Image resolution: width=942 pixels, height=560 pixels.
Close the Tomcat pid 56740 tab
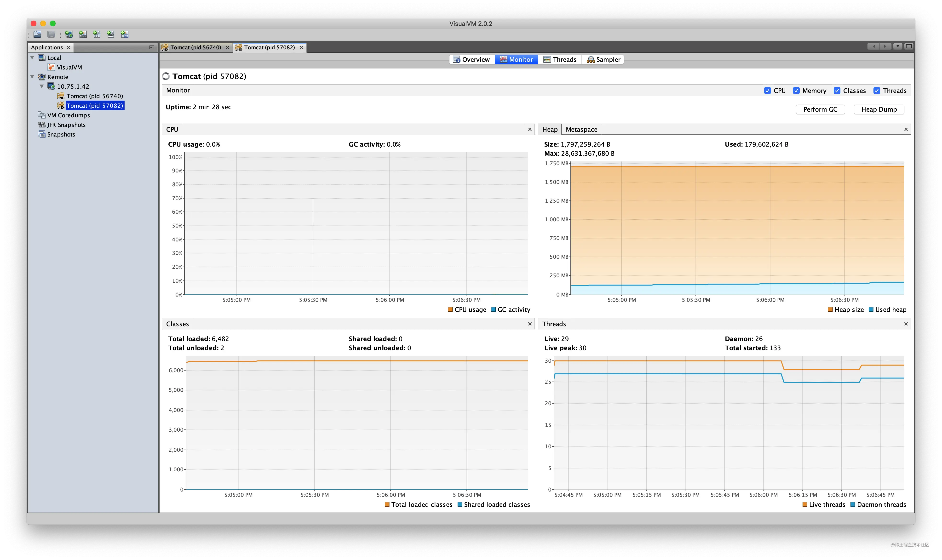[x=228, y=47]
